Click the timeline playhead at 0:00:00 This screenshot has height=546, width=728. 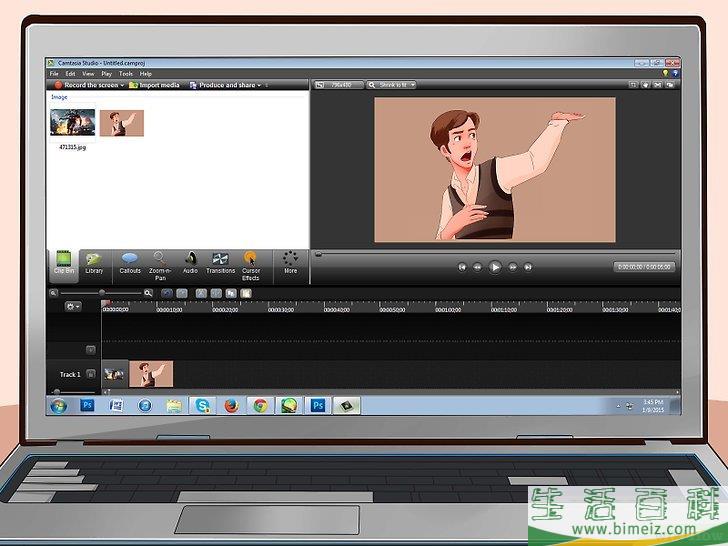coord(105,304)
